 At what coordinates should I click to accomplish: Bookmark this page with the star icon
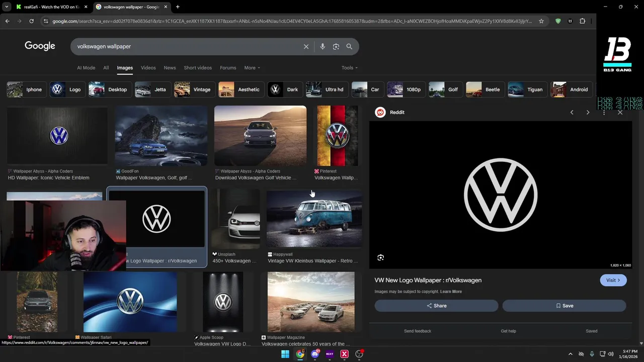coord(541,21)
